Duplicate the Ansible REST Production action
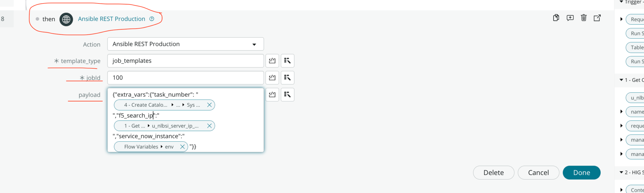 (556, 18)
